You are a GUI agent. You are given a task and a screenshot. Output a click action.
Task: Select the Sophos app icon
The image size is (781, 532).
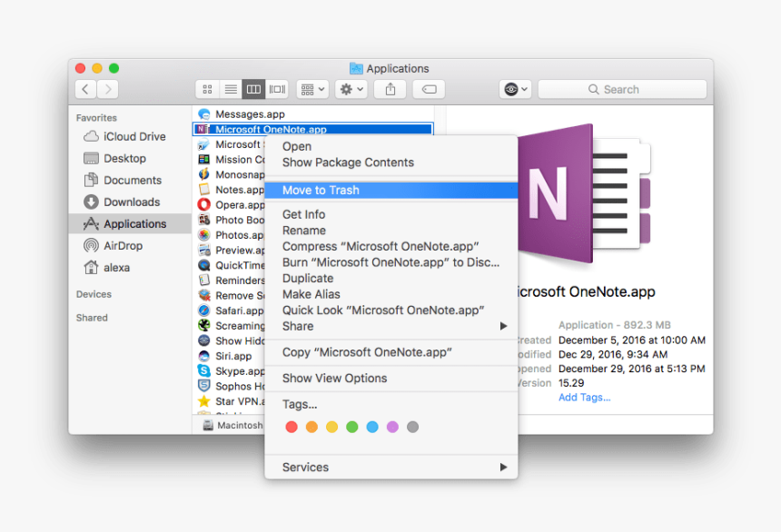coord(203,386)
